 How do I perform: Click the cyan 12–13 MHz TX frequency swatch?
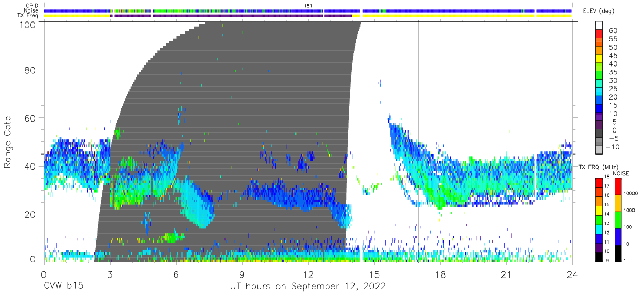click(x=599, y=228)
